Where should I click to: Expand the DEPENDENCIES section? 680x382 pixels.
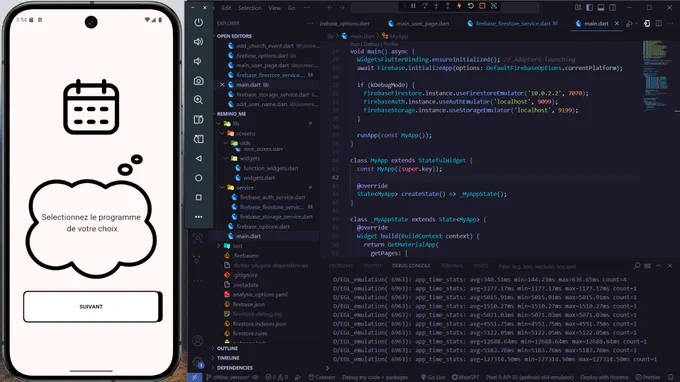[235, 368]
